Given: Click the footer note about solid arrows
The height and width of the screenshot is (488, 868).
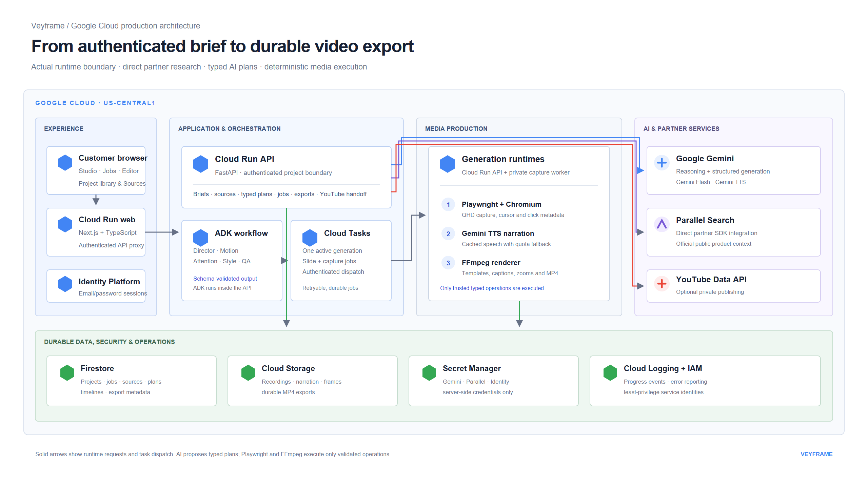Looking at the screenshot, I should 213,454.
